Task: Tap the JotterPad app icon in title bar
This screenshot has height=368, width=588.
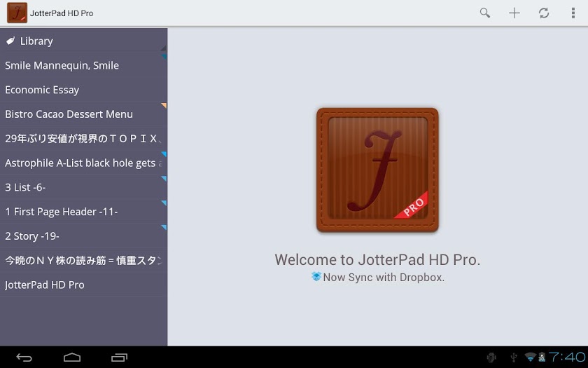Action: (17, 13)
